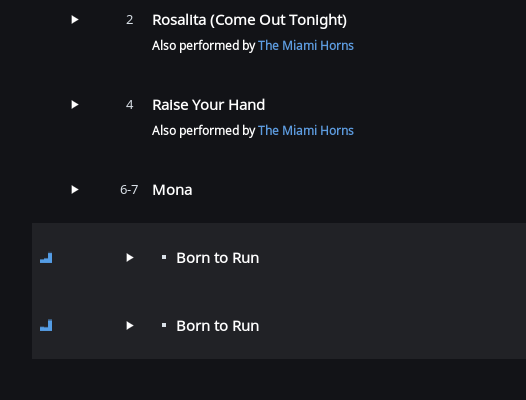Screen dimensions: 526x400
Task: Open the Raise Your Hand song title
Action: [x=208, y=105]
